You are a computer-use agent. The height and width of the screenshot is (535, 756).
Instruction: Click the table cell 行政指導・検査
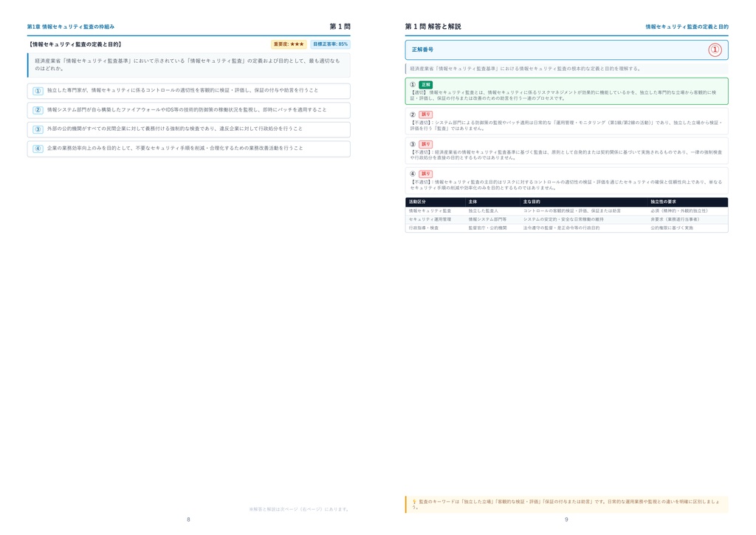424,228
